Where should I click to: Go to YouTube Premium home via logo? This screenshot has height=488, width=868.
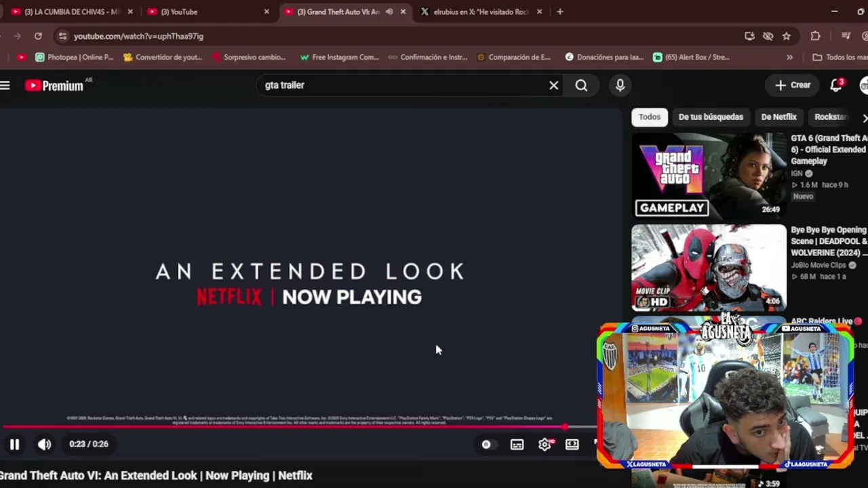54,85
